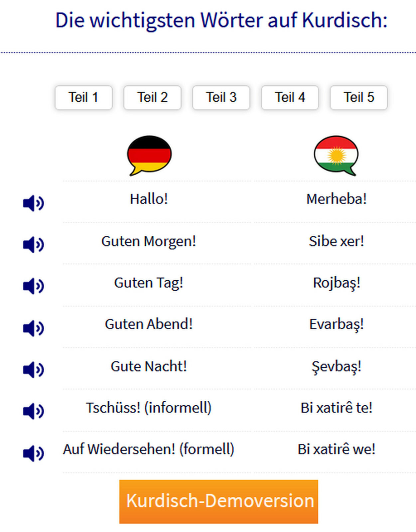This screenshot has width=416, height=532.
Task: Select the Teil 4 tab
Action: [290, 98]
